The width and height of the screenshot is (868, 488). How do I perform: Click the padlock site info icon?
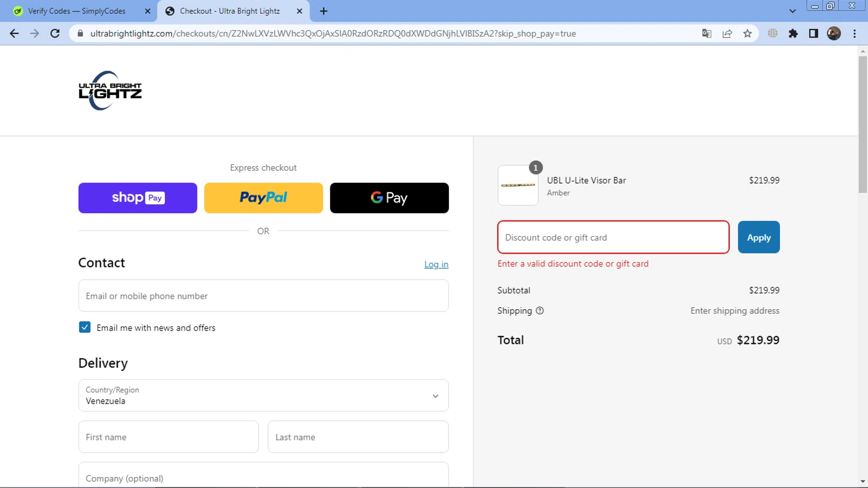coord(80,34)
